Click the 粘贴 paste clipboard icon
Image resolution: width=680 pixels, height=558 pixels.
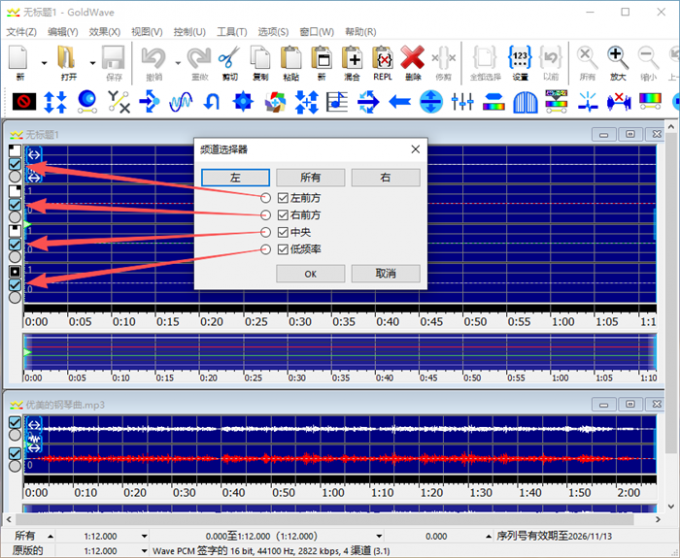click(x=291, y=59)
